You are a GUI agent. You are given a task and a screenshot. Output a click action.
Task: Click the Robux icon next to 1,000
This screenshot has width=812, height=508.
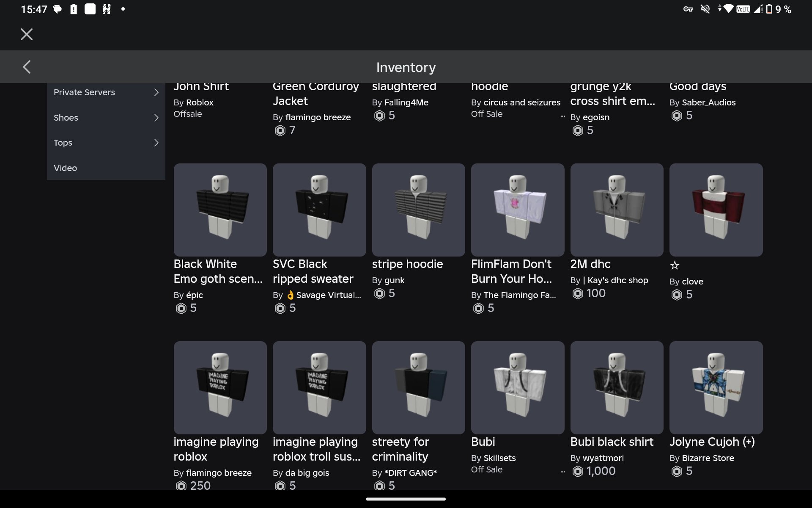click(x=578, y=471)
